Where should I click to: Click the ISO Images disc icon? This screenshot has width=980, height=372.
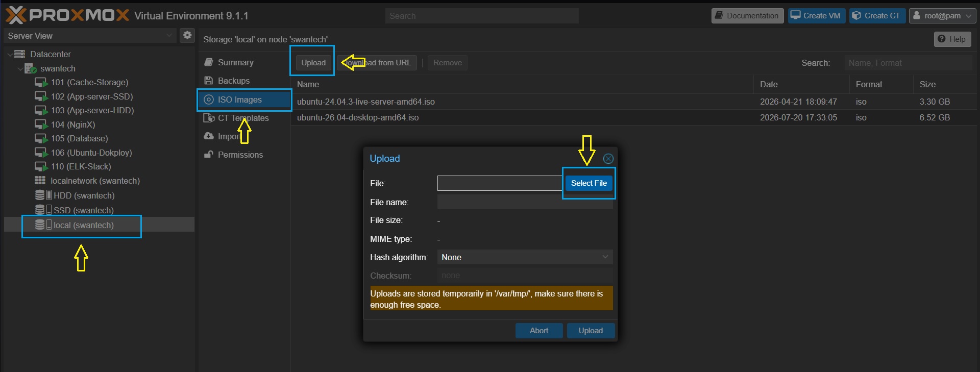point(208,100)
